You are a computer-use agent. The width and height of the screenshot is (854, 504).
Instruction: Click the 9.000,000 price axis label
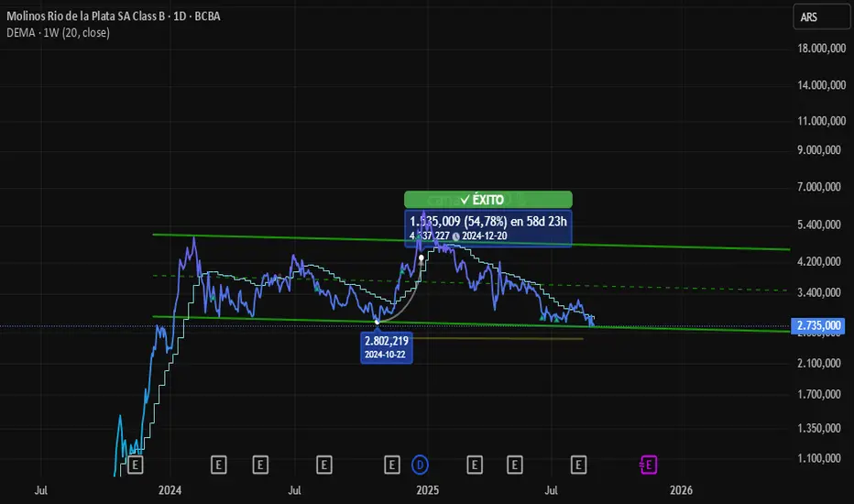821,150
